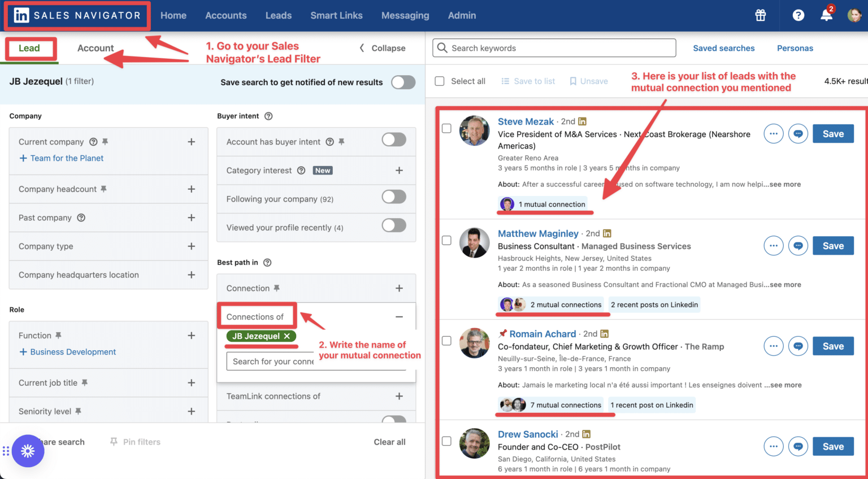Open the Messaging menu item
The height and width of the screenshot is (479, 868).
coord(405,15)
